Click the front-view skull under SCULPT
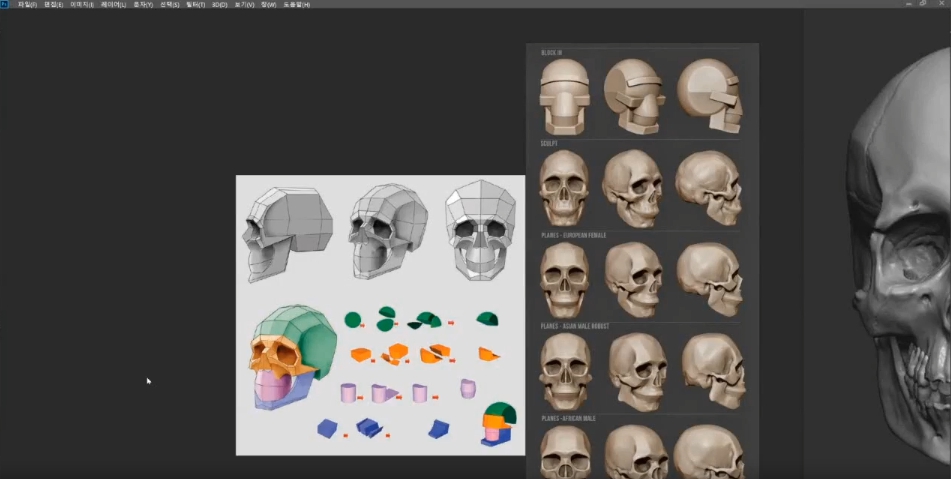Viewport: 951px width, 479px height. tap(564, 187)
